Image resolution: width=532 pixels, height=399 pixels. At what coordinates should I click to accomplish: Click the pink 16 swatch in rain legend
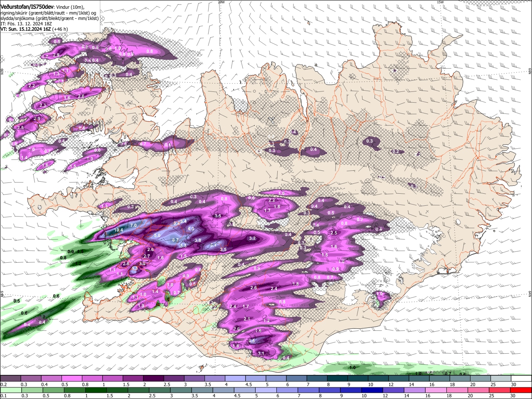click(x=436, y=390)
